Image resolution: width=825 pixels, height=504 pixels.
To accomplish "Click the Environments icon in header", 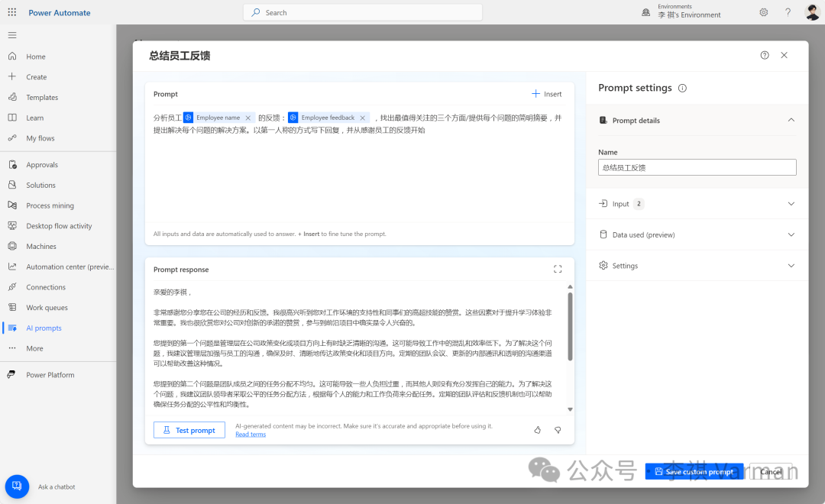I will 645,12.
